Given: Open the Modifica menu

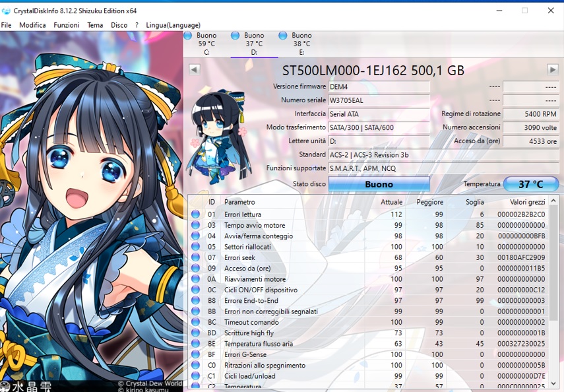Looking at the screenshot, I should 32,25.
